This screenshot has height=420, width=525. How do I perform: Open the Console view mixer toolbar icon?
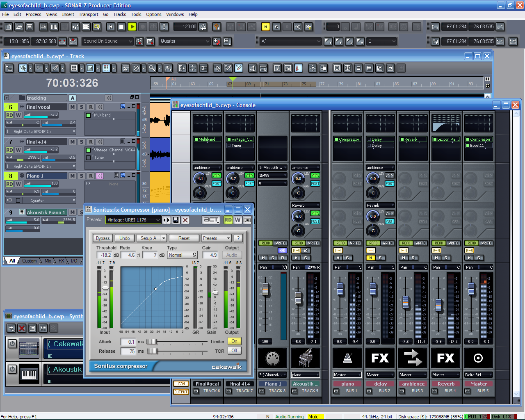pyautogui.click(x=75, y=27)
